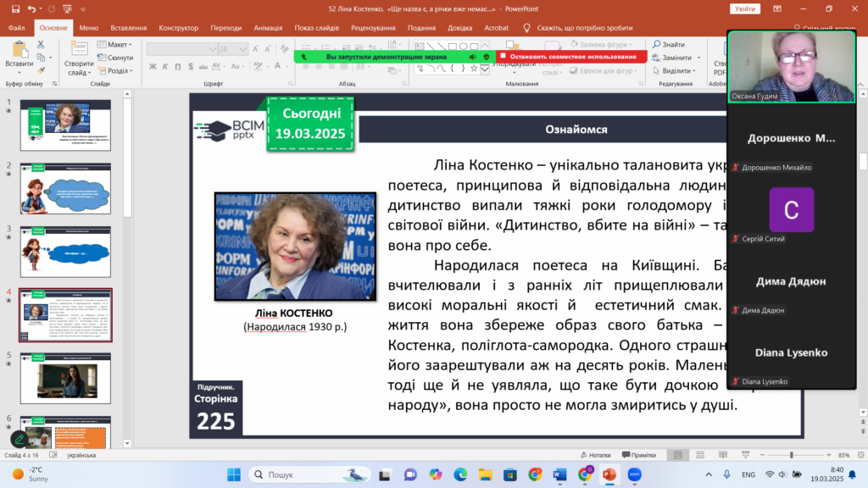Click the Paste clipboard icon
This screenshot has height=488, width=868.
point(19,50)
